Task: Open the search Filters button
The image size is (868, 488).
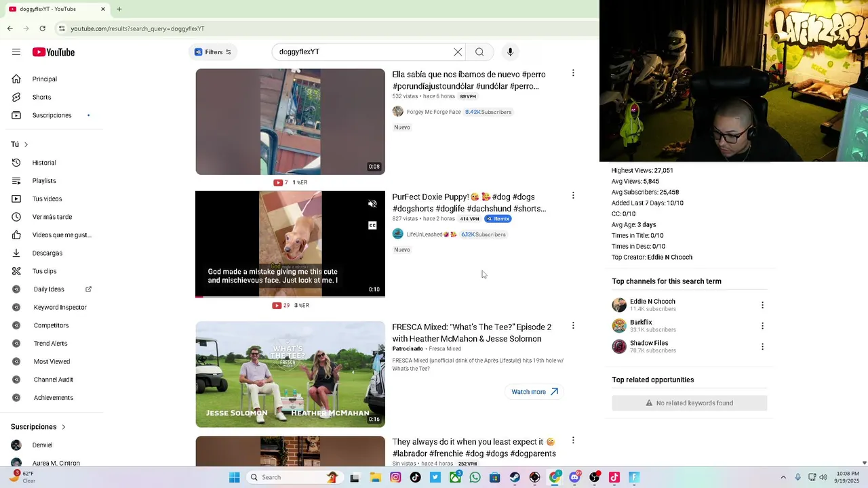Action: (x=213, y=52)
